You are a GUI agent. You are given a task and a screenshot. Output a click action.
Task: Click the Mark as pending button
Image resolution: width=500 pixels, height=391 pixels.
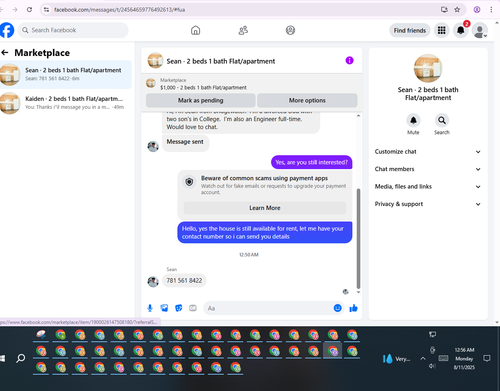pos(201,100)
